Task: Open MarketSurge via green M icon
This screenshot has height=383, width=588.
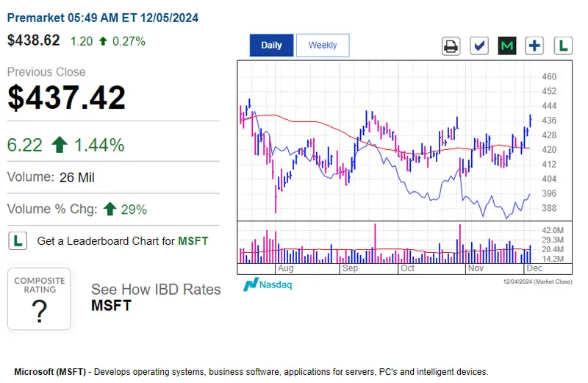Action: tap(507, 46)
